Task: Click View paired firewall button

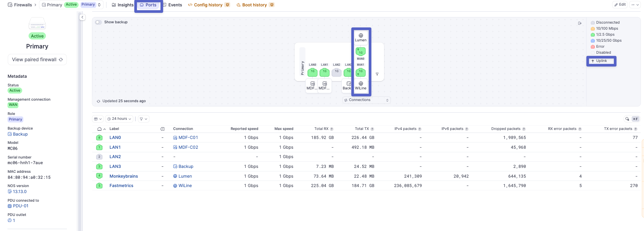Action: [x=37, y=60]
